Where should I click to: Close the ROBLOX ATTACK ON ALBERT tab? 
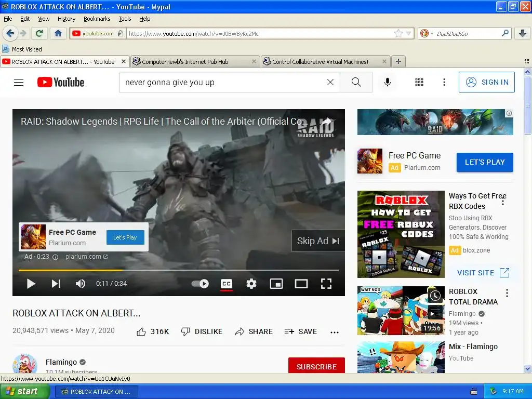click(x=124, y=61)
